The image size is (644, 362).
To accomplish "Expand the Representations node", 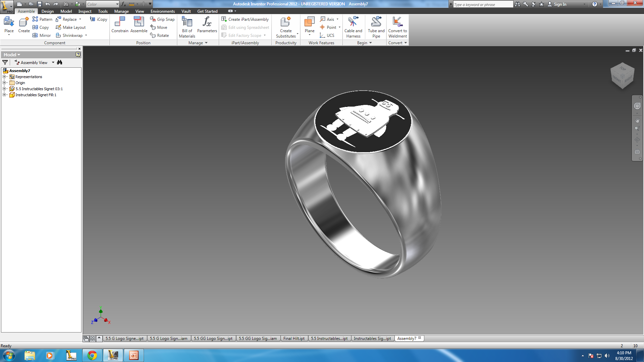I will point(4,77).
